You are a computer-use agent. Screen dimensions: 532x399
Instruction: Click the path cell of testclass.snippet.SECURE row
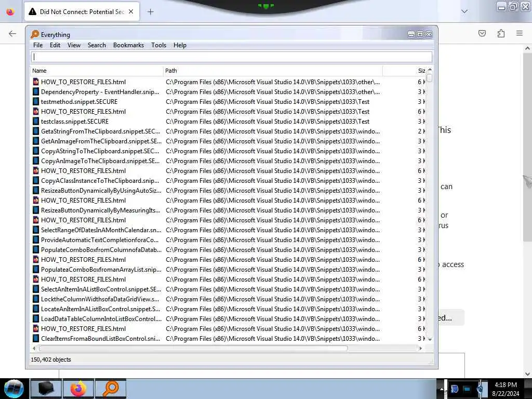(268, 121)
